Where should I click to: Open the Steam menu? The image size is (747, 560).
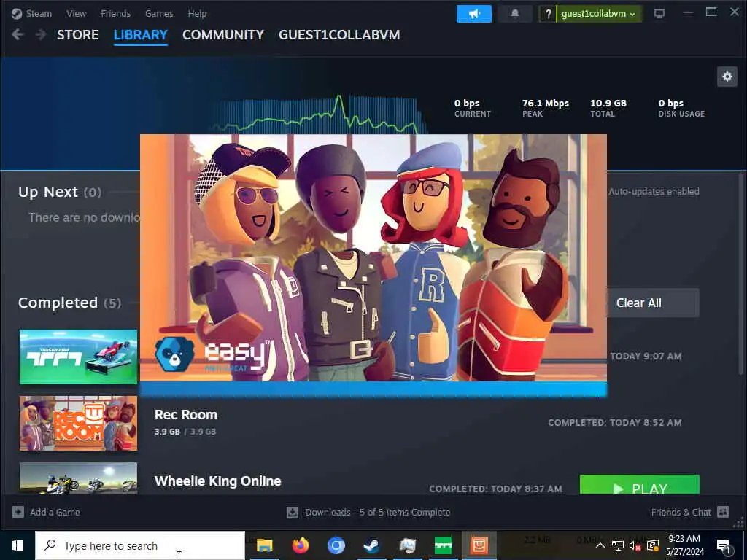click(x=31, y=13)
